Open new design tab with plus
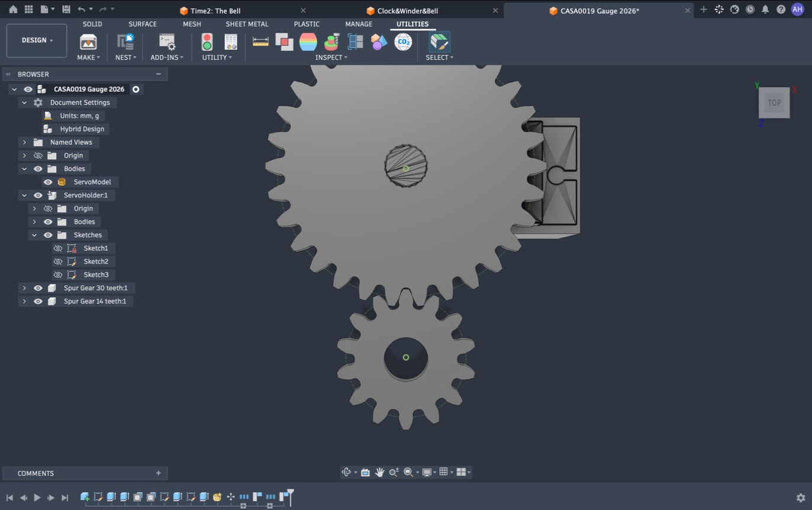This screenshot has width=812, height=510. (704, 9)
